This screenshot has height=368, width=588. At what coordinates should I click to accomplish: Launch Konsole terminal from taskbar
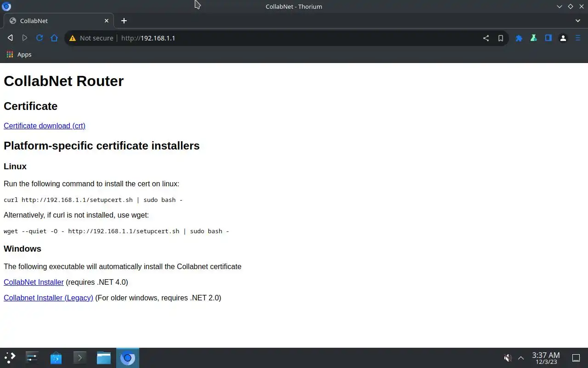click(80, 358)
